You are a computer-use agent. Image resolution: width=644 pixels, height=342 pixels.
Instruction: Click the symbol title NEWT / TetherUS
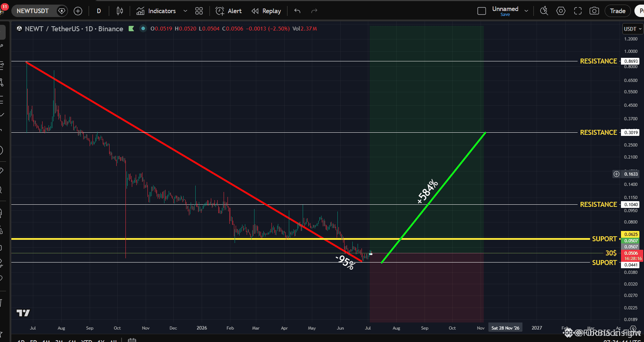[52, 29]
